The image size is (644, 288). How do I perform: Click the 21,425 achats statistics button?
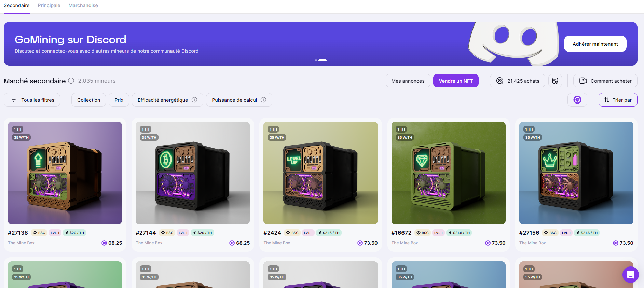[518, 81]
